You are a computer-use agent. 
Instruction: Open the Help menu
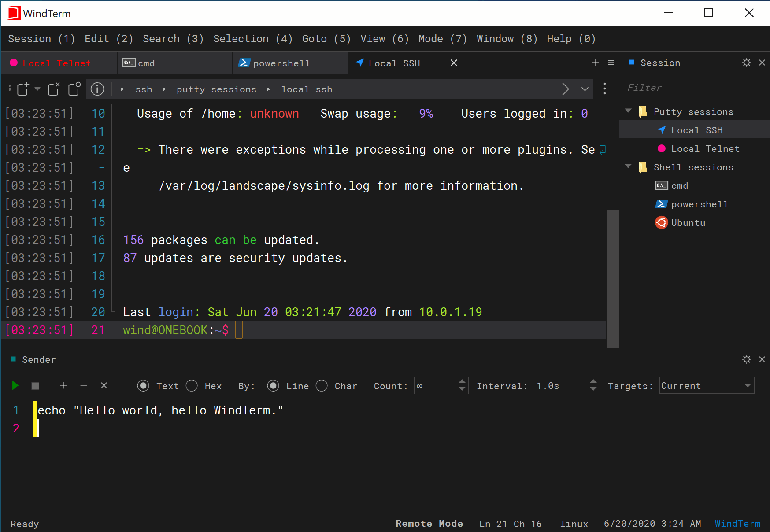pos(571,39)
